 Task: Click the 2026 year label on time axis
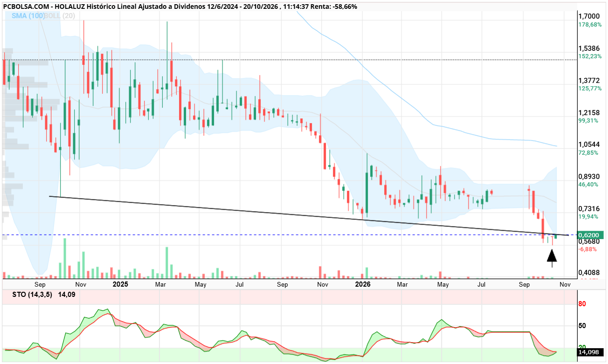[x=363, y=284]
